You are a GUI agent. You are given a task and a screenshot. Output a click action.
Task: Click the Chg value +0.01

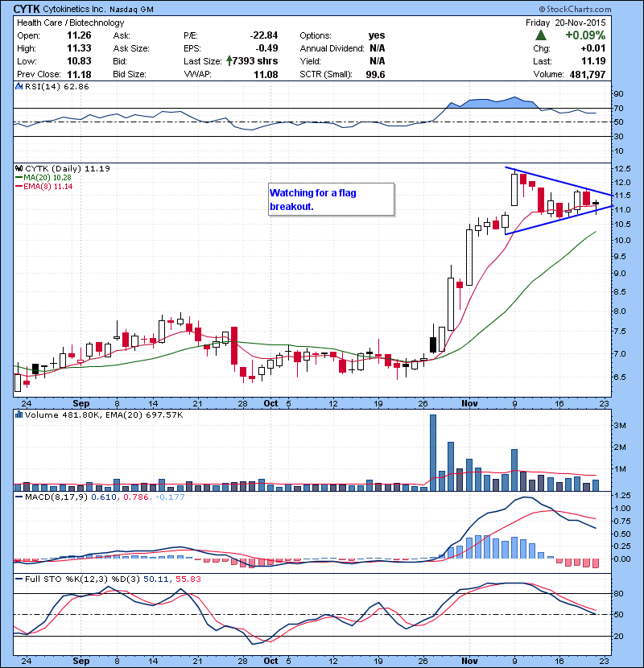(593, 48)
